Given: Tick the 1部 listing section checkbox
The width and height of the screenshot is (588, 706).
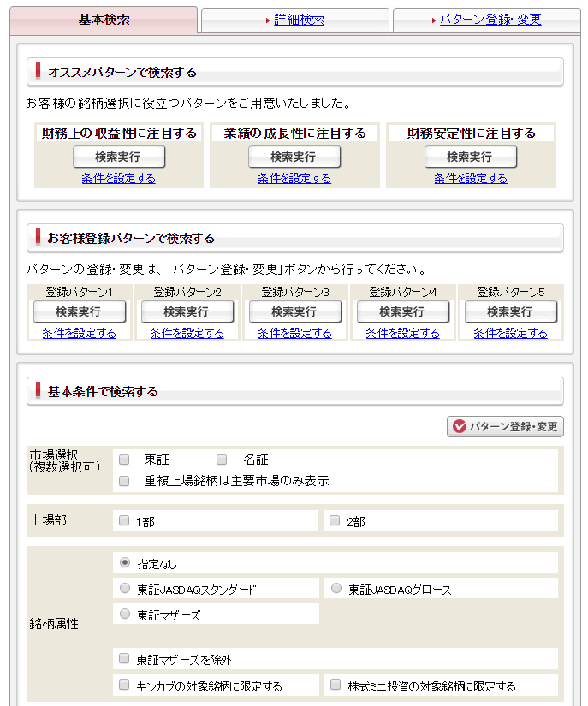Looking at the screenshot, I should click(125, 520).
